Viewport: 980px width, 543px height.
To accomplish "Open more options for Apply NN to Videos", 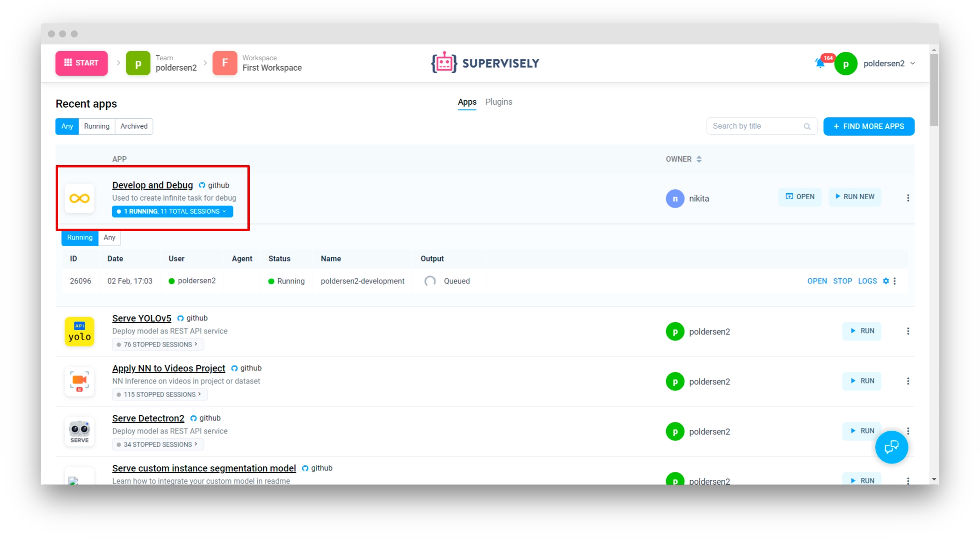I will point(908,381).
